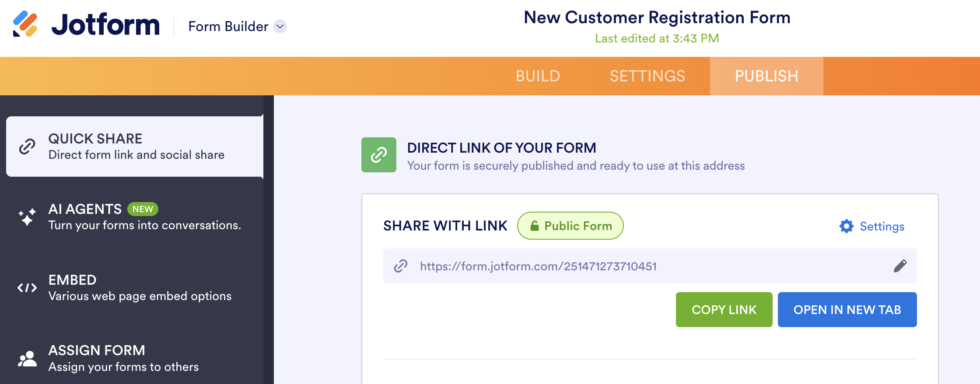The image size is (980, 384).
Task: Select the Publish tab
Action: (766, 76)
